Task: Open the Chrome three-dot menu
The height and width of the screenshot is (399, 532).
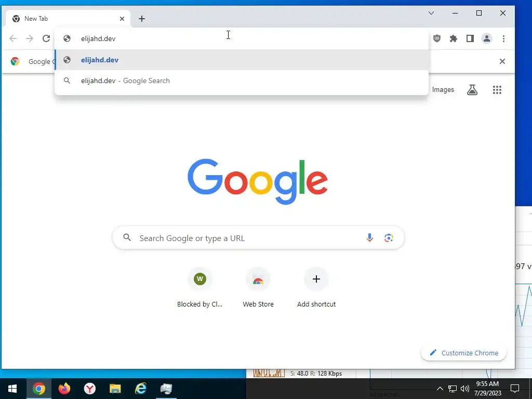Action: [x=503, y=38]
